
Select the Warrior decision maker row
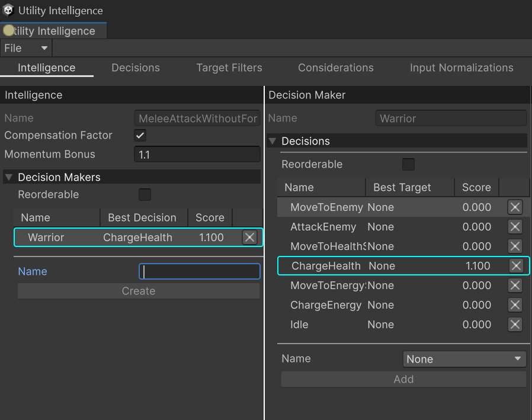139,237
